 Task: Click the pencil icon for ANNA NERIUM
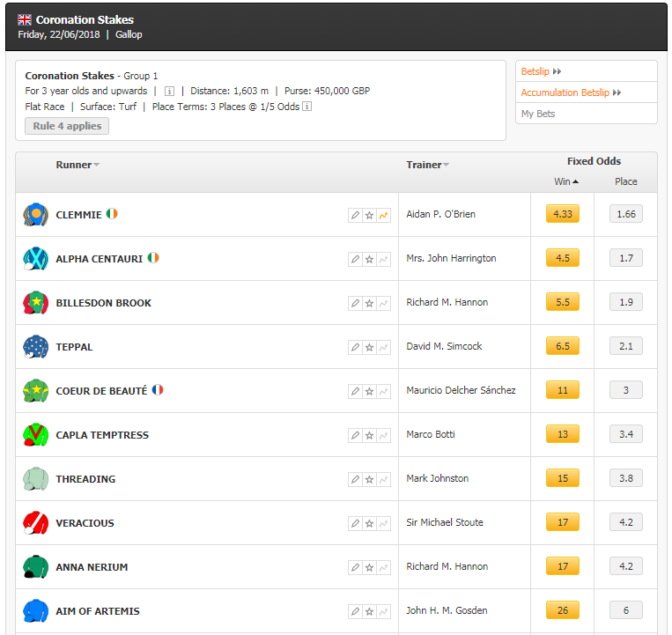355,567
